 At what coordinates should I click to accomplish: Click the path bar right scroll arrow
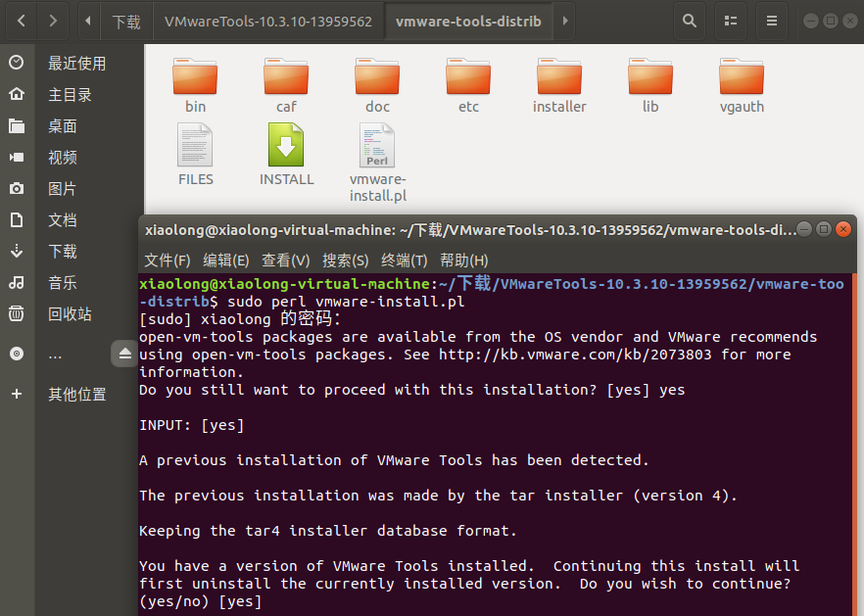tap(565, 21)
